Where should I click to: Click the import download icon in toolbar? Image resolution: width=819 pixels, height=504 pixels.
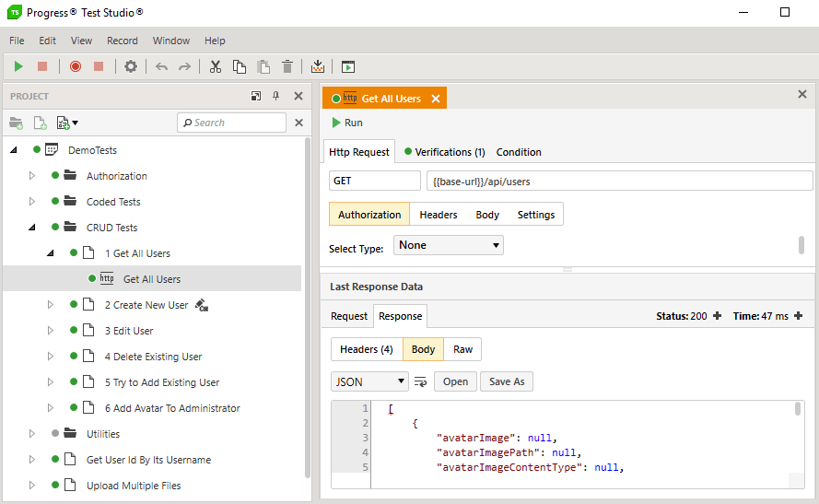[x=318, y=66]
